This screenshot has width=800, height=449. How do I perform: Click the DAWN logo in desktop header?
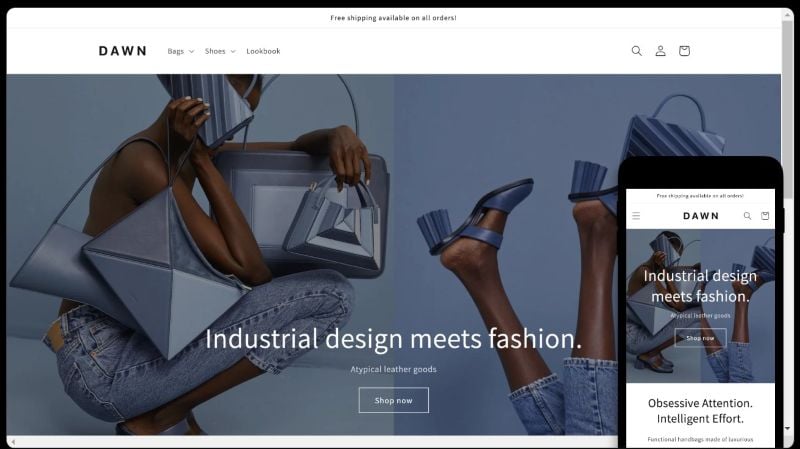point(122,51)
